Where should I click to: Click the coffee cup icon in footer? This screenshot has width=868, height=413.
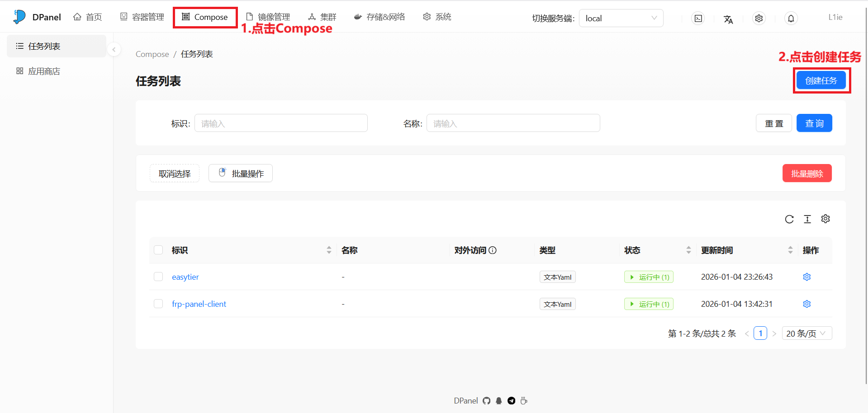coord(524,401)
